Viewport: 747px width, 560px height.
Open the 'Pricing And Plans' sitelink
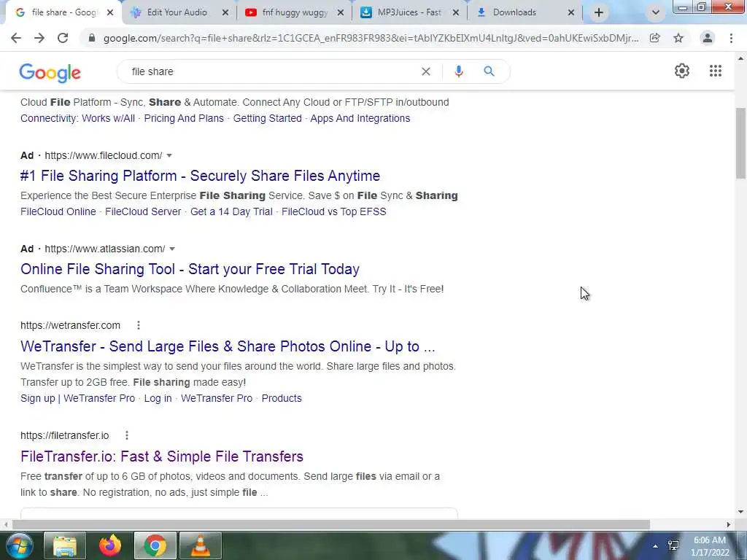point(184,118)
